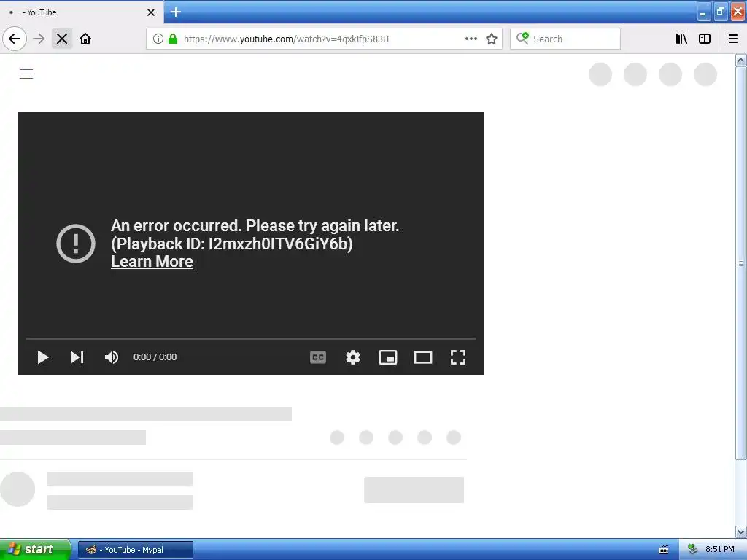Screen dimensions: 747x560
Task: Follow the Learn More link
Action: point(152,262)
